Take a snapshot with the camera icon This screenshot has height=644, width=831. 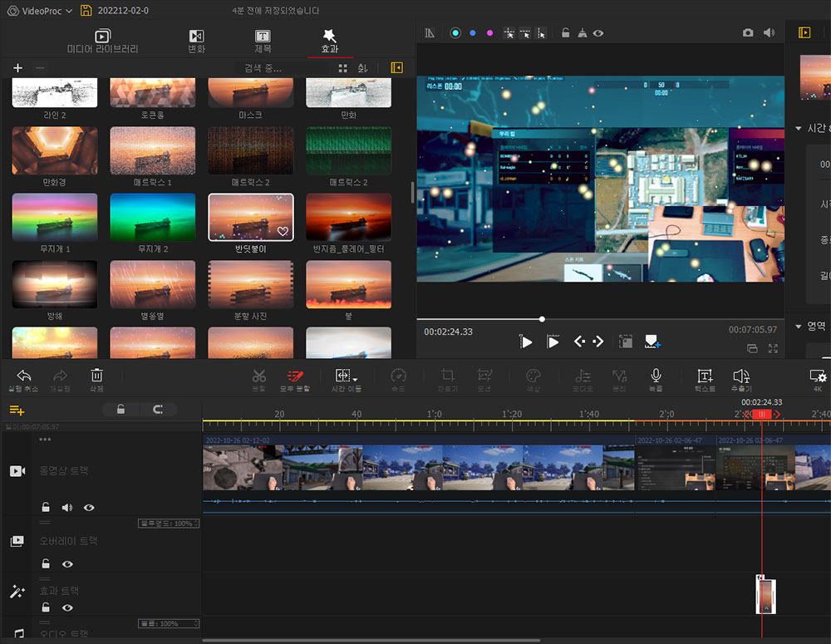(x=748, y=32)
